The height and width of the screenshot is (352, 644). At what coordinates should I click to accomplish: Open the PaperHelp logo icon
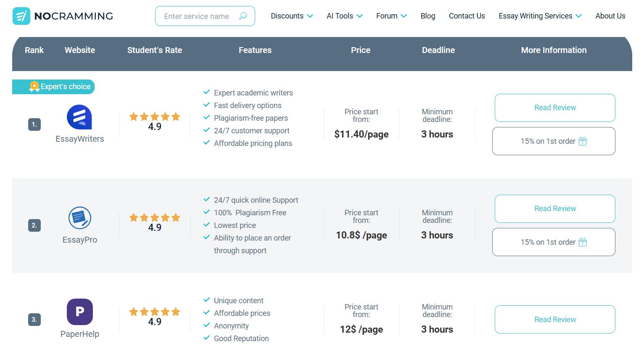click(80, 312)
